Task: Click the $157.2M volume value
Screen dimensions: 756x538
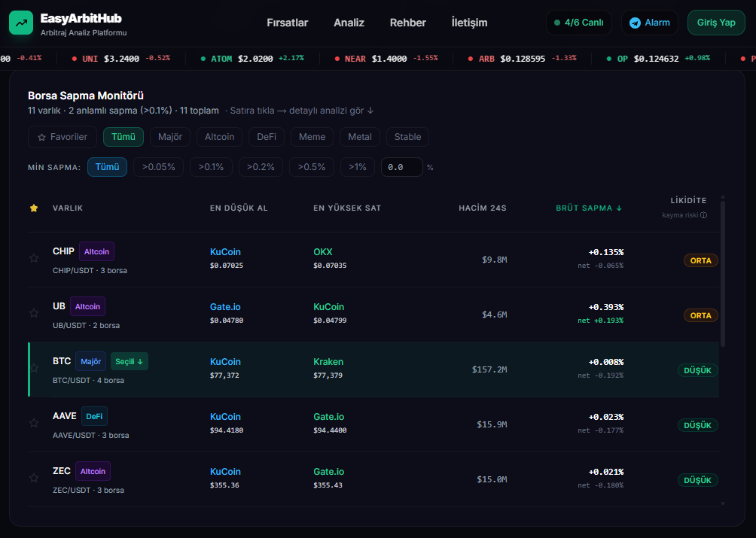Action: click(x=489, y=369)
